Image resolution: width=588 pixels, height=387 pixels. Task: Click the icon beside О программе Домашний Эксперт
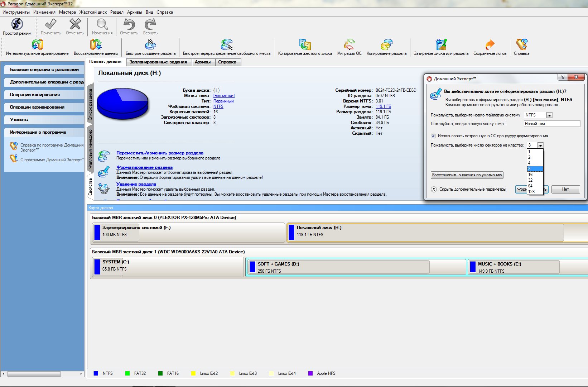tap(14, 158)
